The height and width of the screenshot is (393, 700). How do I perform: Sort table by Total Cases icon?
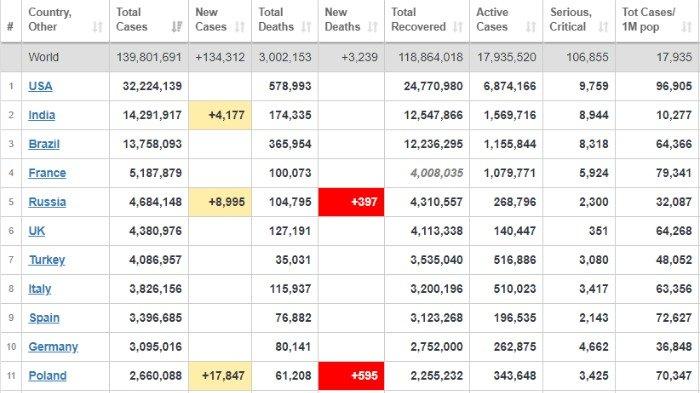click(177, 27)
